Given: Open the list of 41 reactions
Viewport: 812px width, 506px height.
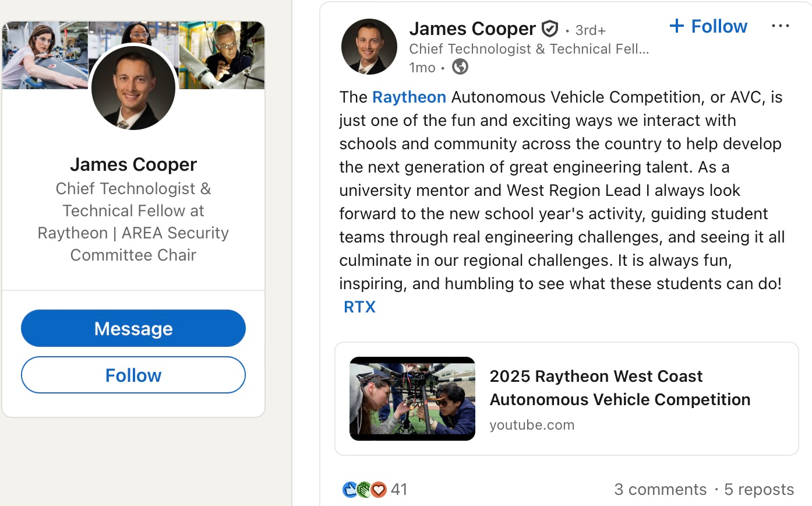Looking at the screenshot, I should tap(399, 489).
